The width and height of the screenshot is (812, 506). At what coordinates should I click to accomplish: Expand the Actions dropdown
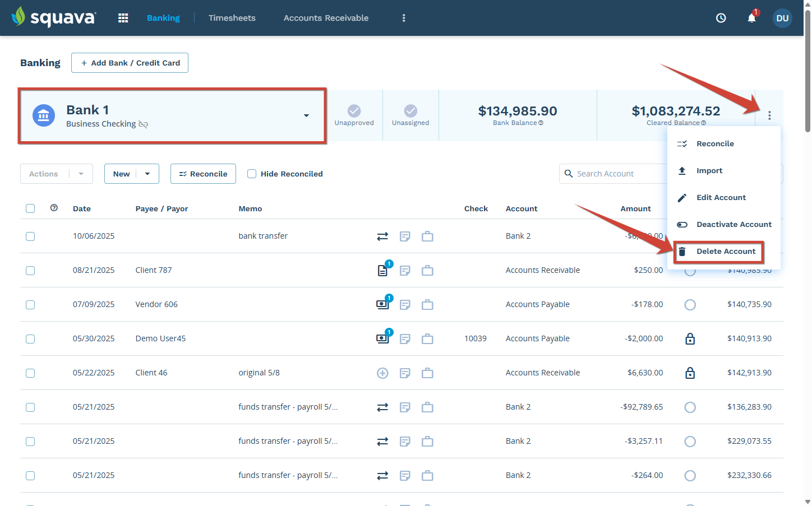(81, 174)
